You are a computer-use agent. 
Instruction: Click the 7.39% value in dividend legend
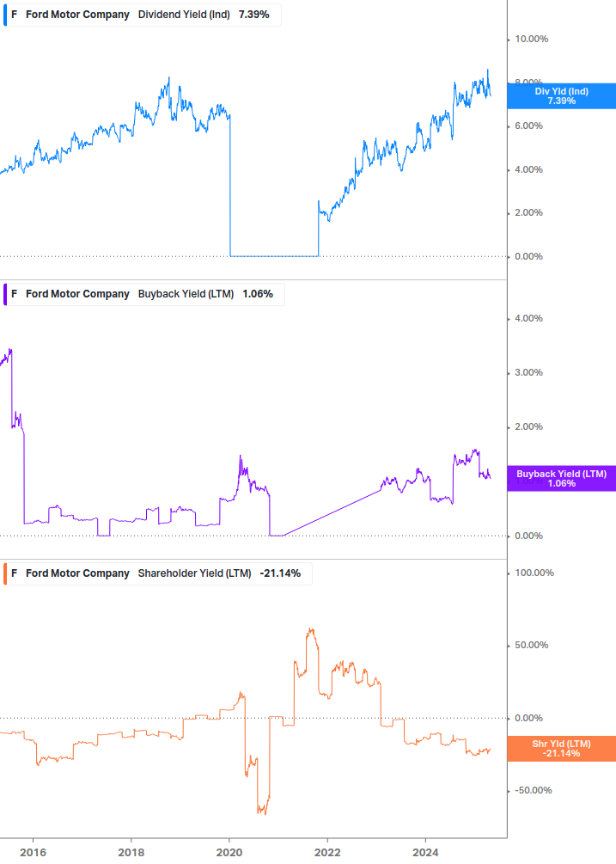click(253, 15)
